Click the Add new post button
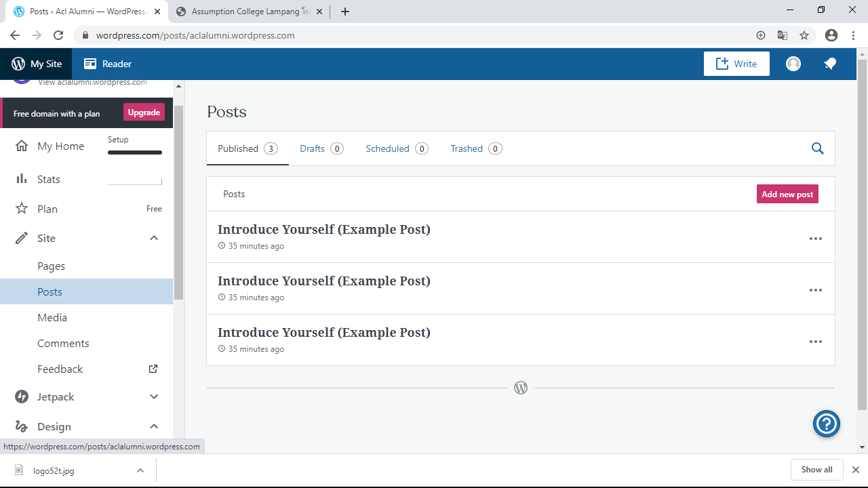Image resolution: width=868 pixels, height=488 pixels. tap(787, 194)
